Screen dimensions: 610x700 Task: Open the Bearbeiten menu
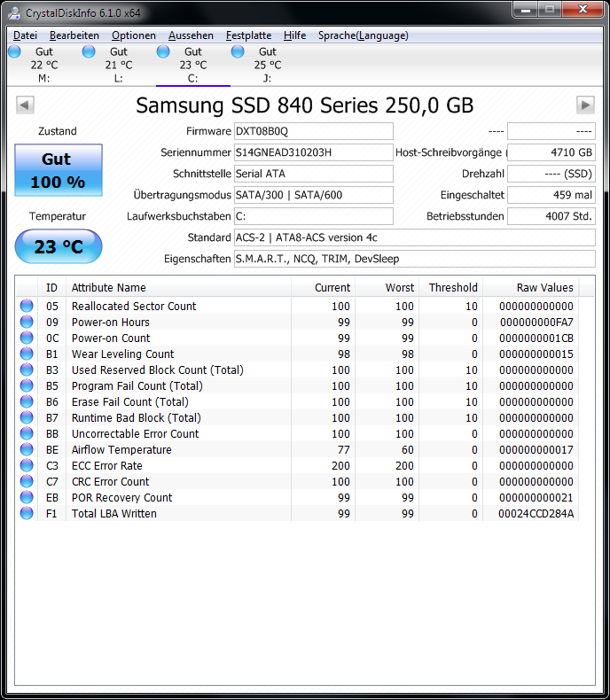[x=74, y=35]
